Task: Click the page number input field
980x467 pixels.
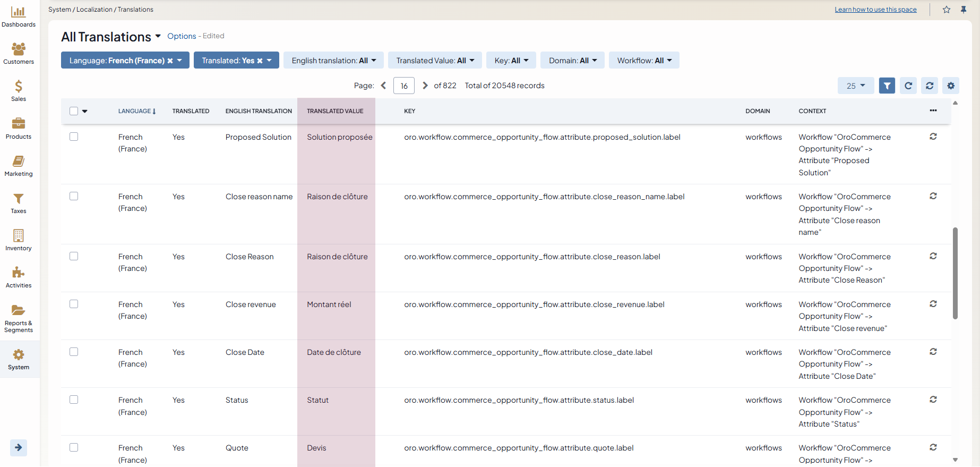Action: pyautogui.click(x=403, y=86)
